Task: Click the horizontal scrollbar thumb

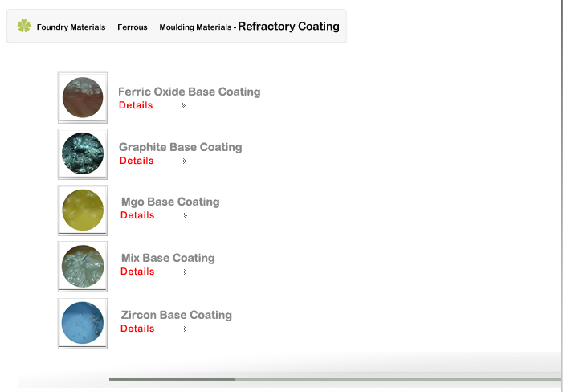Action: [x=172, y=379]
